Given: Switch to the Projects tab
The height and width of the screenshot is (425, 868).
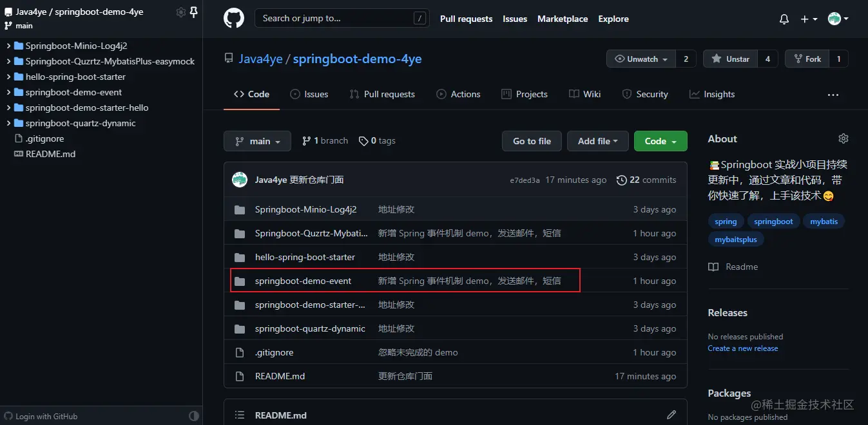Looking at the screenshot, I should 524,94.
